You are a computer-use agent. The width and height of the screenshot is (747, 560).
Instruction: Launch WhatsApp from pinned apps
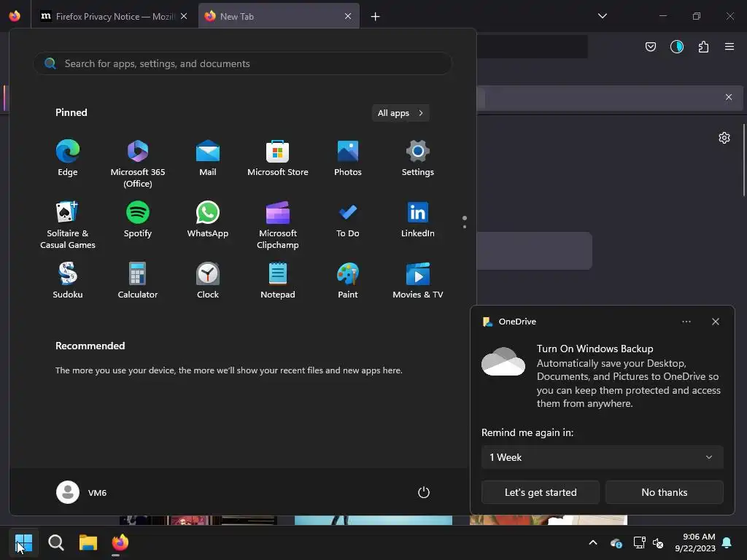click(x=208, y=220)
